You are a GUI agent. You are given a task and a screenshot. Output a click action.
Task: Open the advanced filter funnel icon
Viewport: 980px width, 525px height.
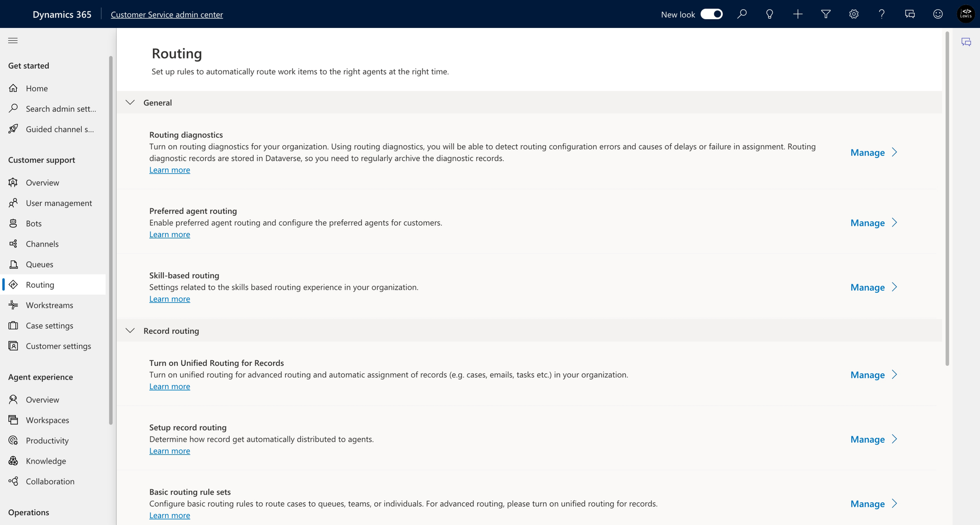click(826, 14)
